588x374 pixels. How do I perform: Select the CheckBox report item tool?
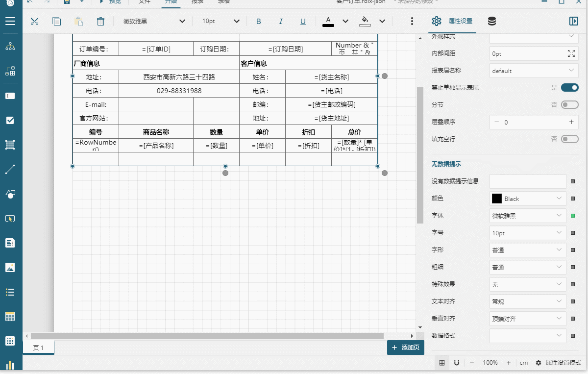(10, 121)
